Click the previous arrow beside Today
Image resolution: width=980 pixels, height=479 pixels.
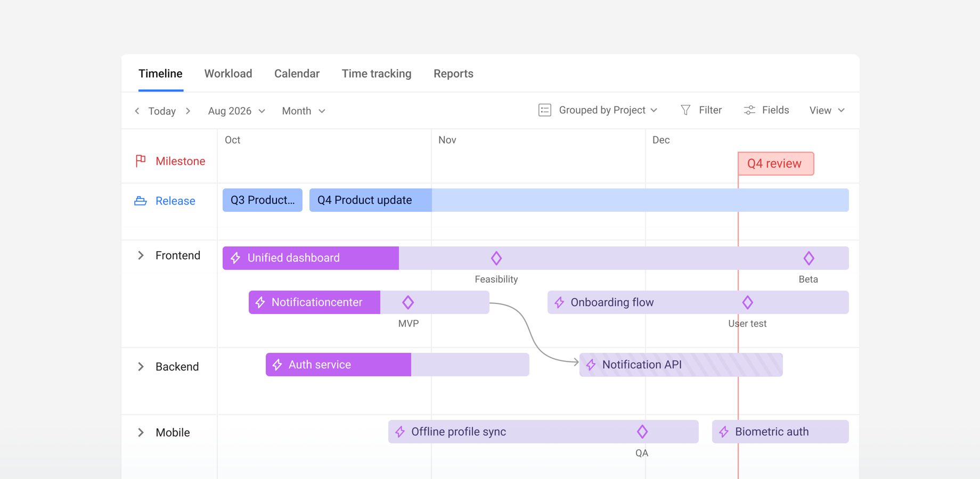pyautogui.click(x=137, y=111)
